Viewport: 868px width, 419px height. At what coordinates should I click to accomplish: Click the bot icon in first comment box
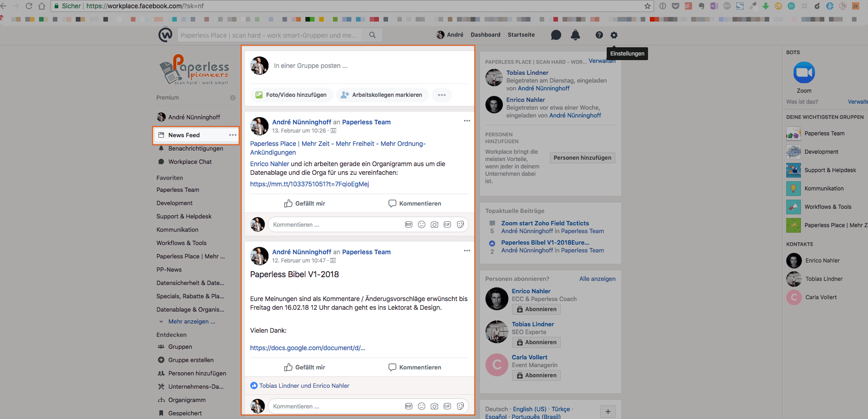(x=408, y=224)
